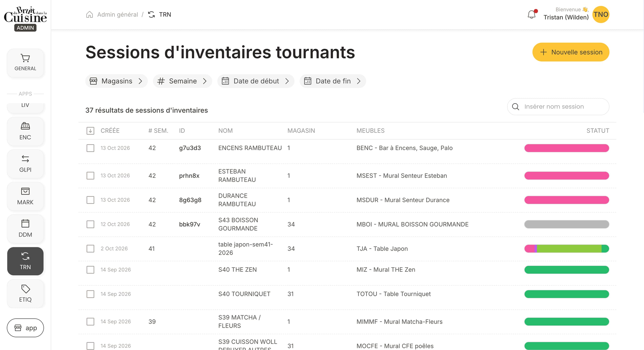644x350 pixels.
Task: Tick the table japon-sem41 row checkbox
Action: (x=90, y=249)
